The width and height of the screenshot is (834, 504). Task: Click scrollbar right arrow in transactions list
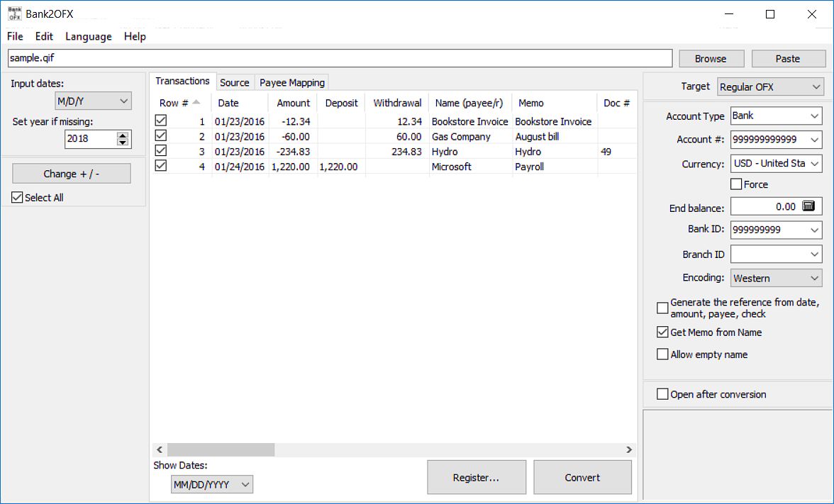(629, 449)
